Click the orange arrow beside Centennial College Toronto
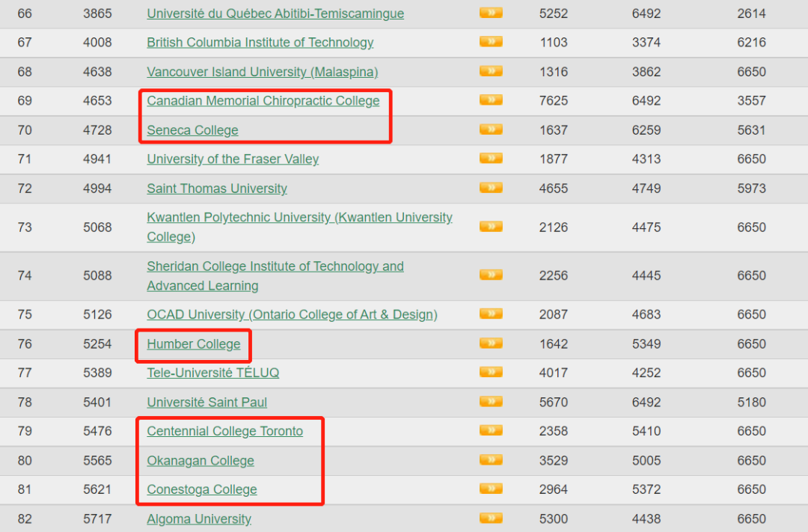This screenshot has width=808, height=532. tap(491, 430)
